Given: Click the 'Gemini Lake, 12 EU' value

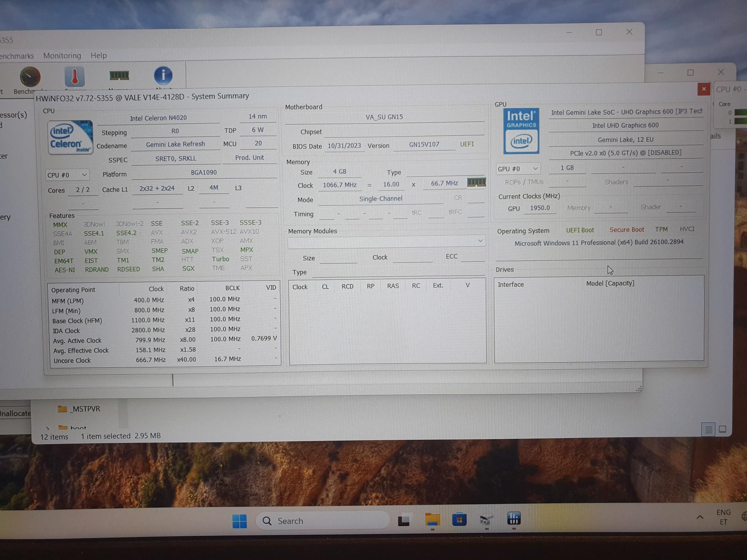Looking at the screenshot, I should pyautogui.click(x=626, y=140).
